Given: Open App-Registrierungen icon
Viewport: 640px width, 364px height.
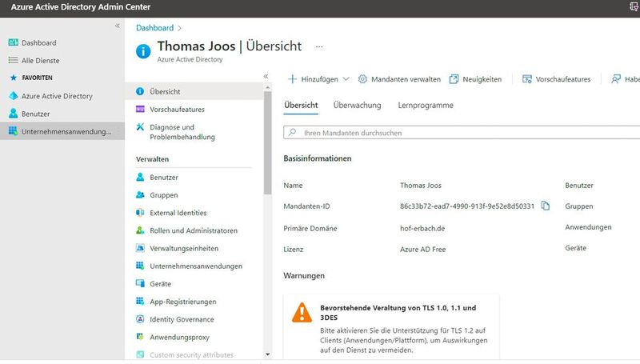Looking at the screenshot, I should 140,301.
